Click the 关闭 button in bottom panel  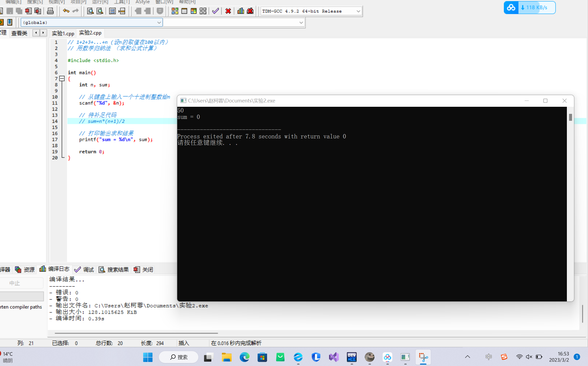pos(143,269)
